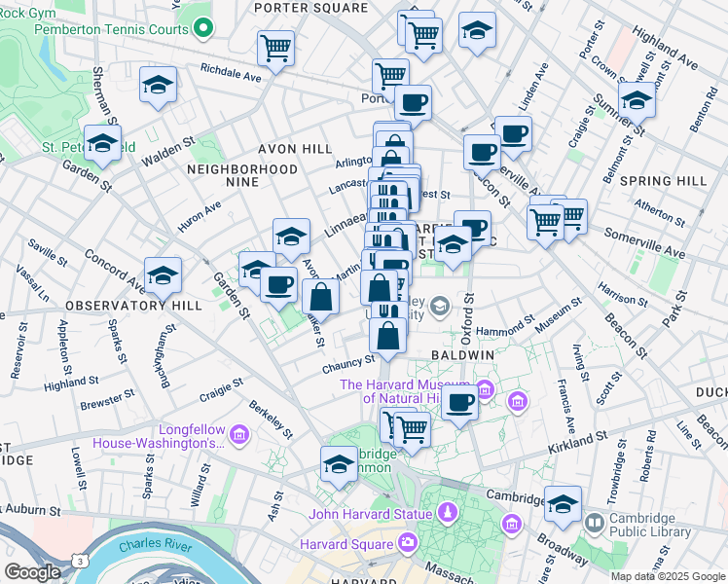Select the school marker near Sherman St
This screenshot has height=584, width=728.
click(x=158, y=86)
